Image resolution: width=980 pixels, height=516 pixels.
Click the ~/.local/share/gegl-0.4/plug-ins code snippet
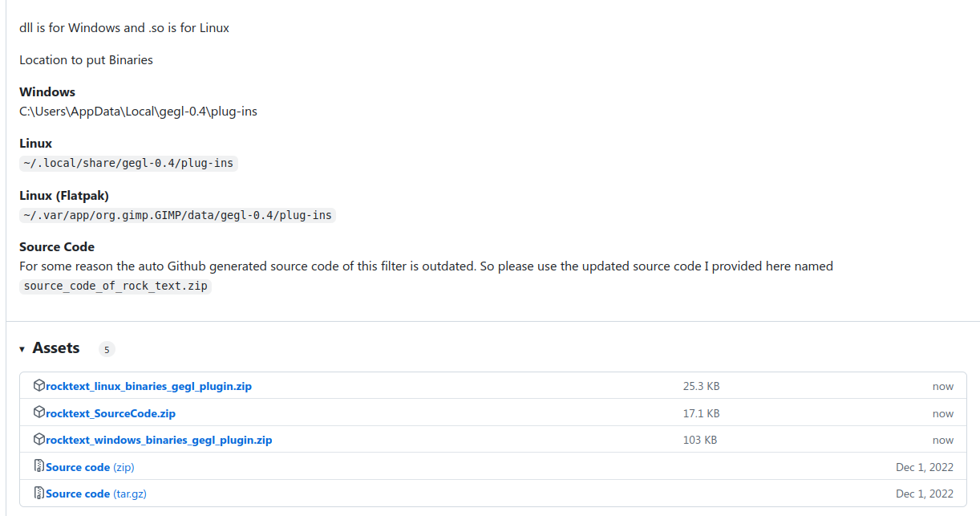point(128,164)
